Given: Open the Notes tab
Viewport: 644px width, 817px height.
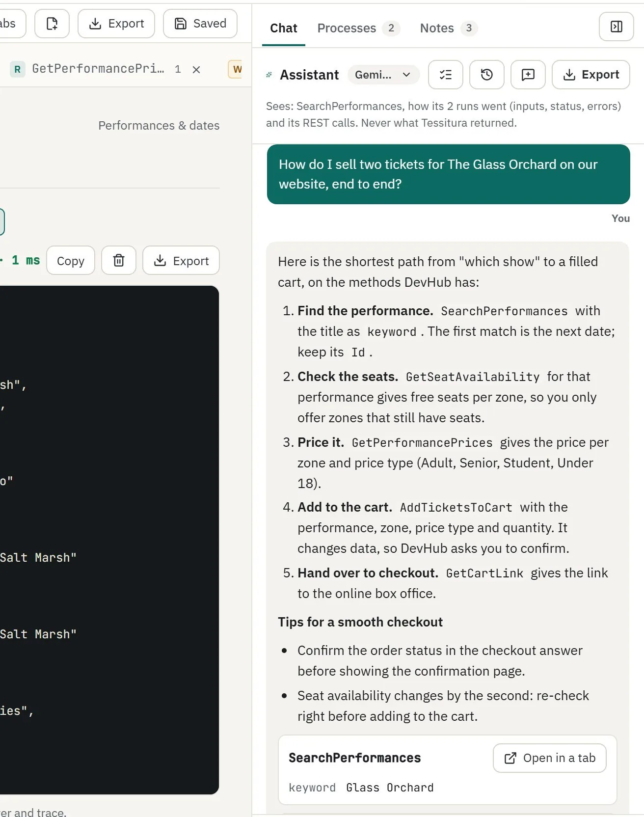Looking at the screenshot, I should [x=449, y=28].
